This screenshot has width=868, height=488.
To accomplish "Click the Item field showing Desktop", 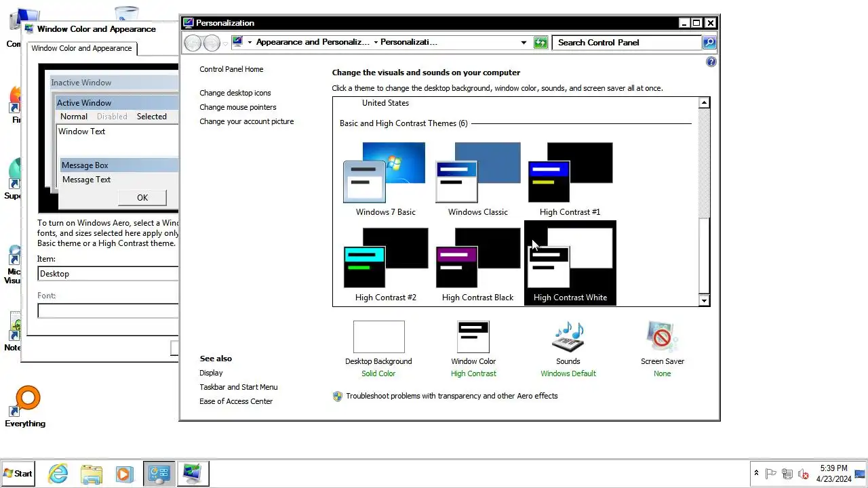I will coord(108,274).
